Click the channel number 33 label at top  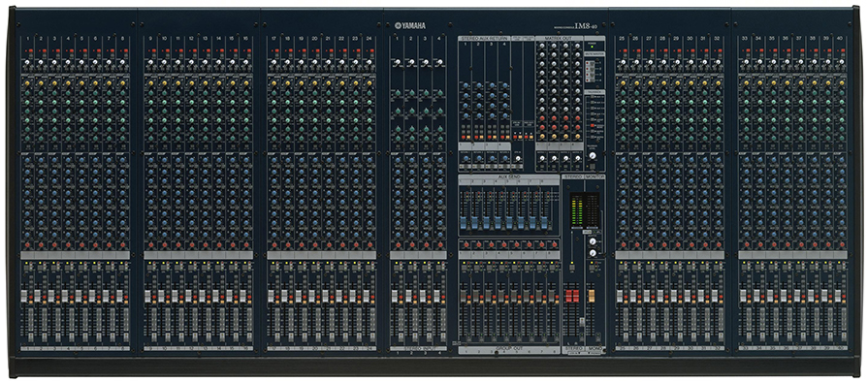point(745,39)
